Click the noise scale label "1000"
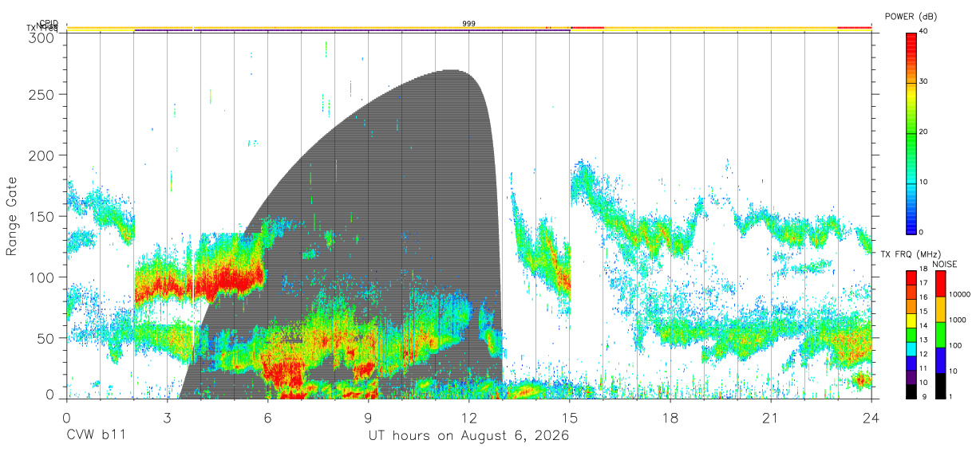 click(x=958, y=320)
